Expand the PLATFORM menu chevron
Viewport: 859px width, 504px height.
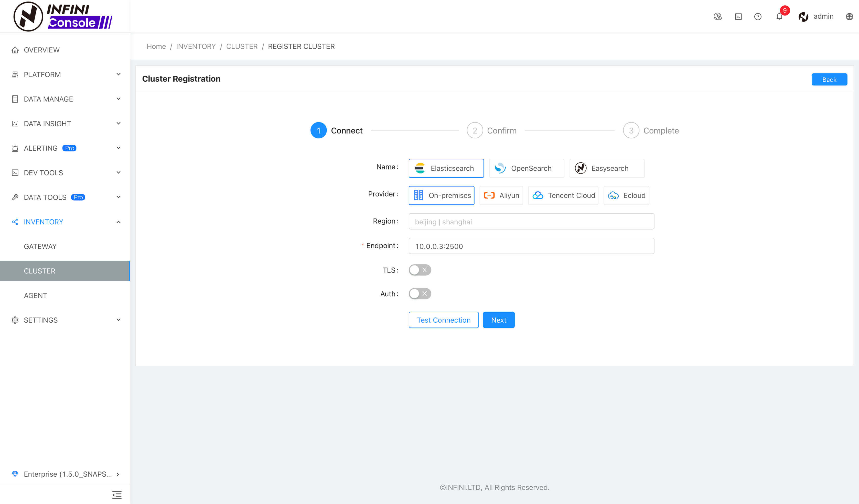pyautogui.click(x=118, y=74)
